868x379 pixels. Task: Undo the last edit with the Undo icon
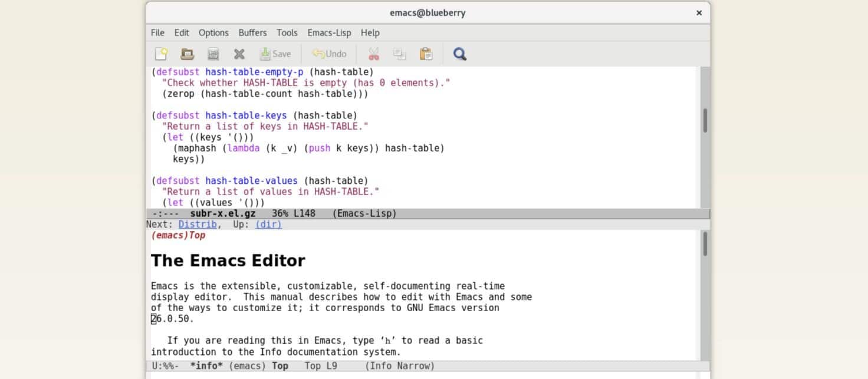(329, 54)
